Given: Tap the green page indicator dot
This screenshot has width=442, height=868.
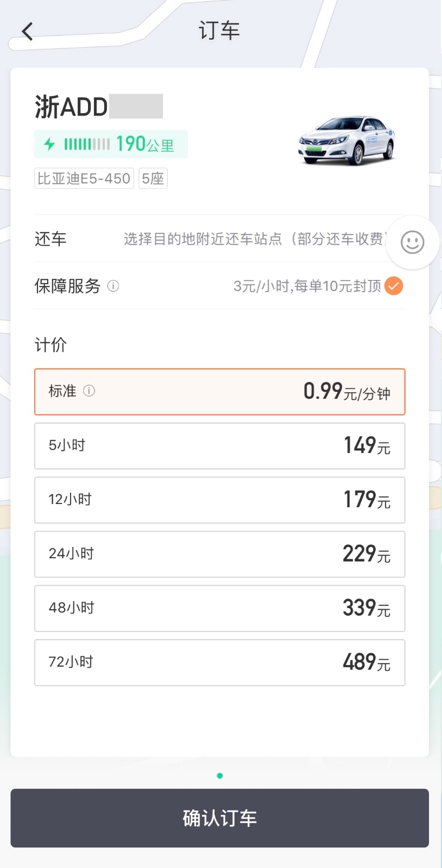Looking at the screenshot, I should click(219, 776).
